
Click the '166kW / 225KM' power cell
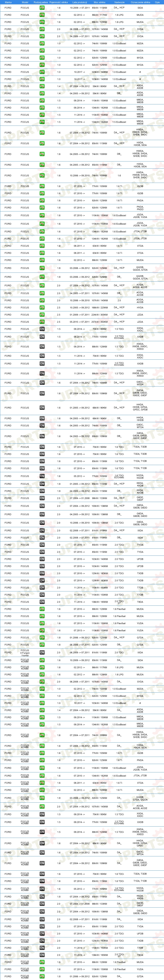[x=99, y=307]
